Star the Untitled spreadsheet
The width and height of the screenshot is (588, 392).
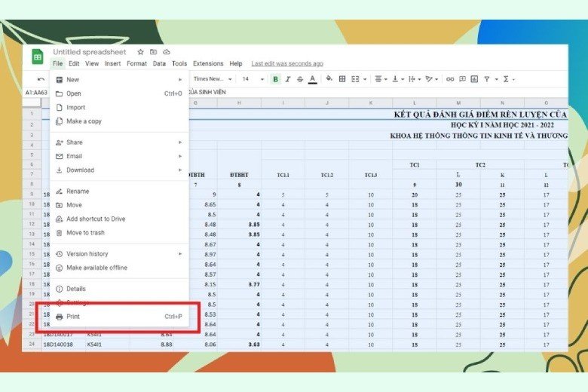[x=141, y=52]
